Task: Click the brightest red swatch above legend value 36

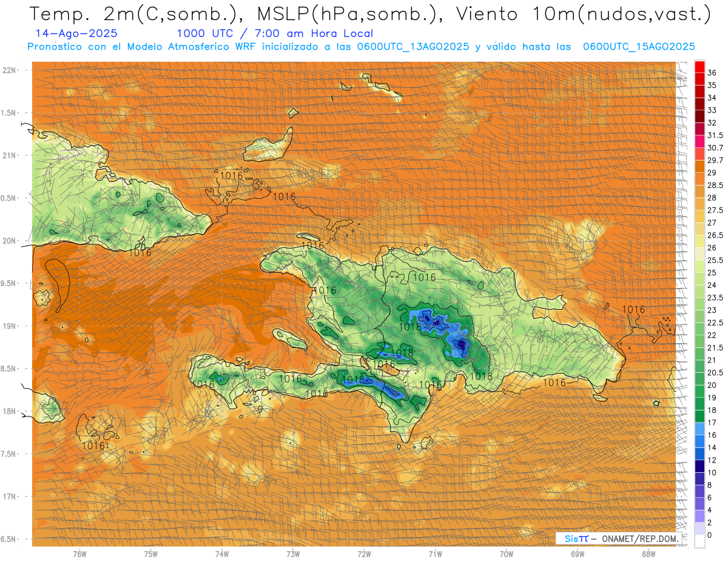Action: pyautogui.click(x=699, y=66)
